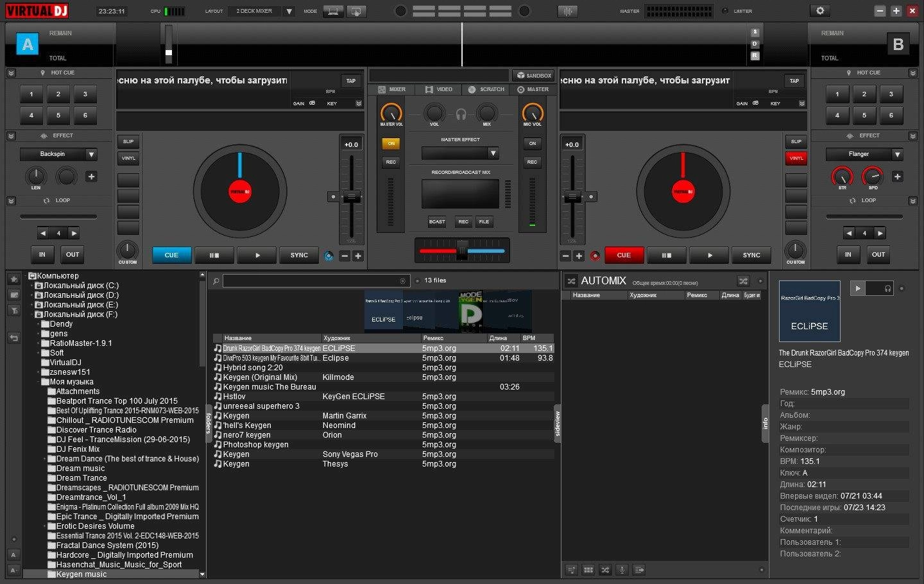Enable the SANDBOX button
The width and height of the screenshot is (924, 584).
point(534,76)
